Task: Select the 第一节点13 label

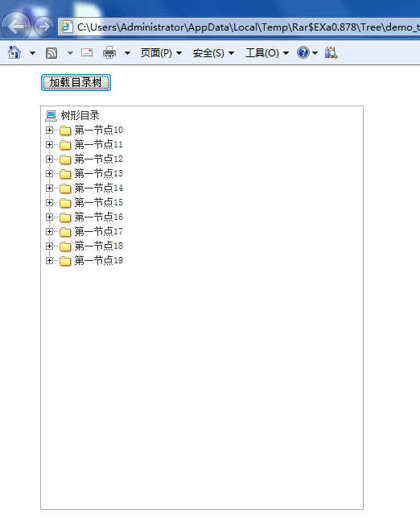Action: point(99,174)
